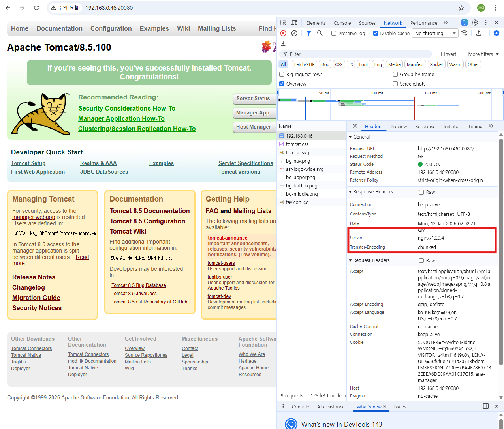Show more DevTools panel tabs
The width and height of the screenshot is (504, 429).
[x=446, y=22]
